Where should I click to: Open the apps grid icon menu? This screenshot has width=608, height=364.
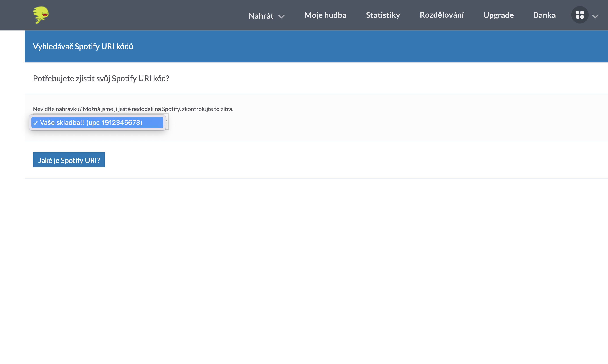580,15
